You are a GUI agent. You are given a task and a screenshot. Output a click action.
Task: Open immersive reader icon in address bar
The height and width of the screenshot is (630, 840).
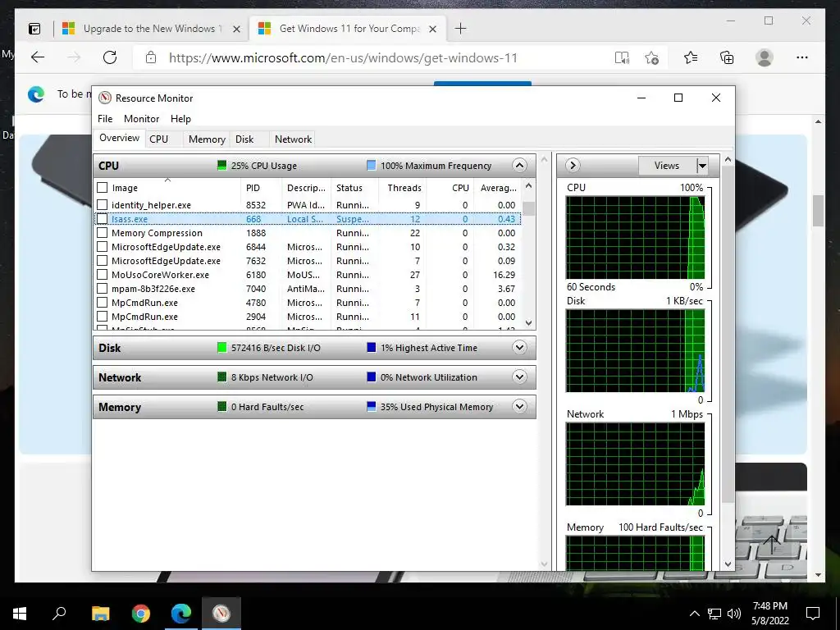622,58
